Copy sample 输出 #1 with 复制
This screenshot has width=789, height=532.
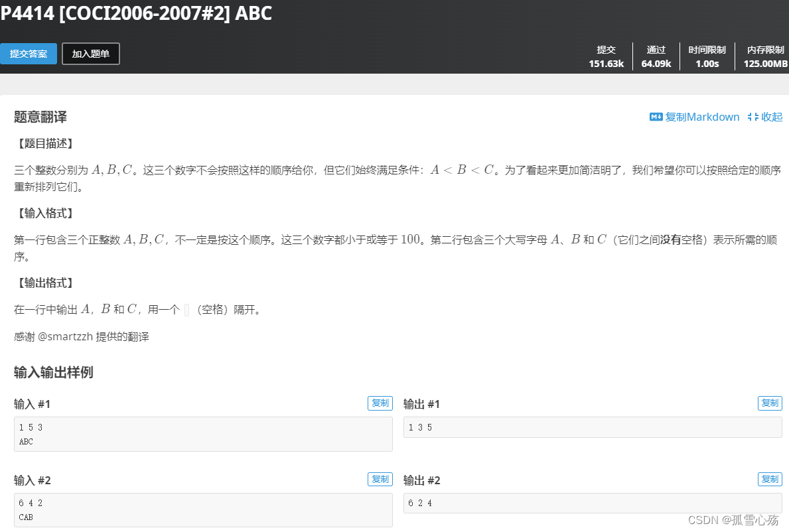[770, 403]
